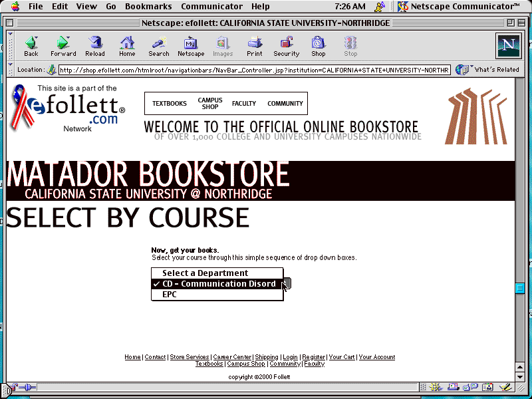The width and height of the screenshot is (532, 399).
Task: Click the Images toolbar button
Action: (223, 46)
